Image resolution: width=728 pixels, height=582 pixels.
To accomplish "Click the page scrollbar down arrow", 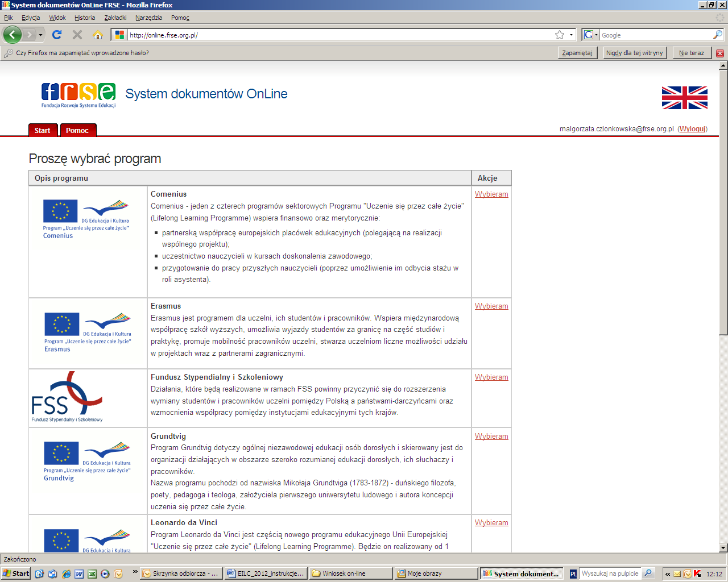I will click(723, 548).
